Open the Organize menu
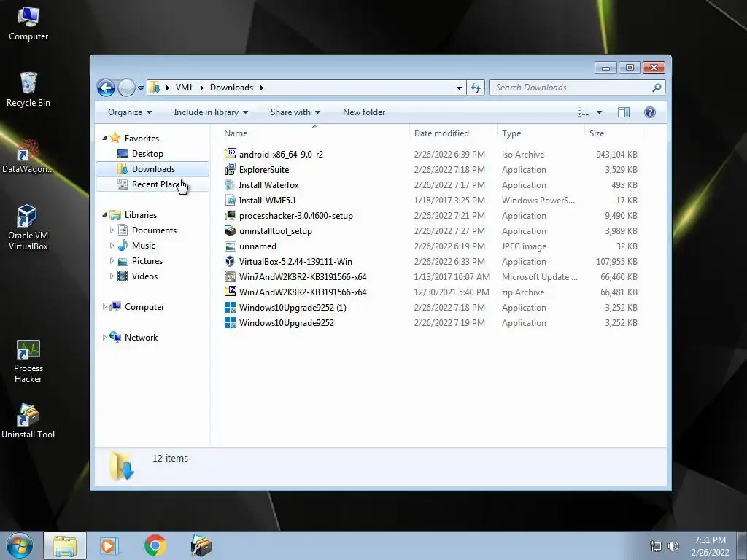747x560 pixels. 130,112
